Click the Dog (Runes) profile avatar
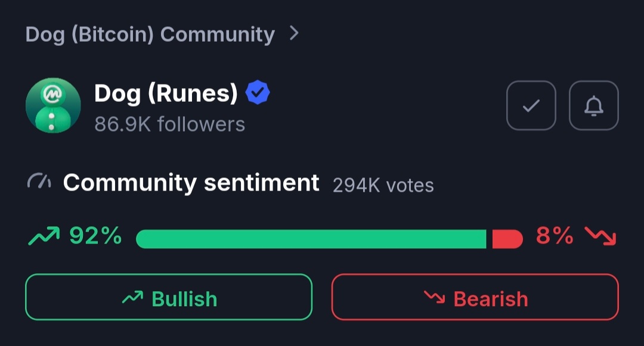The width and height of the screenshot is (644, 346). point(53,105)
